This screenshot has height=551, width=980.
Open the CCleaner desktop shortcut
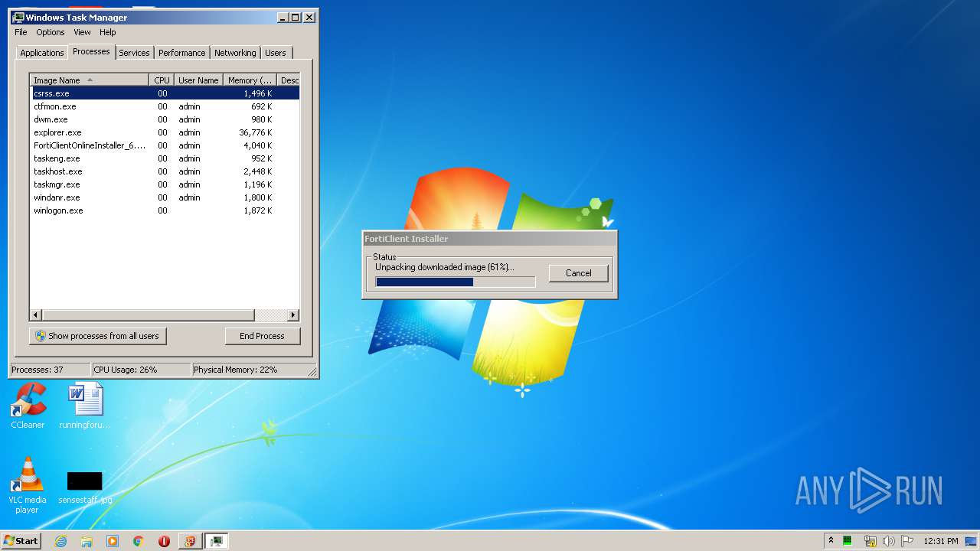click(28, 406)
